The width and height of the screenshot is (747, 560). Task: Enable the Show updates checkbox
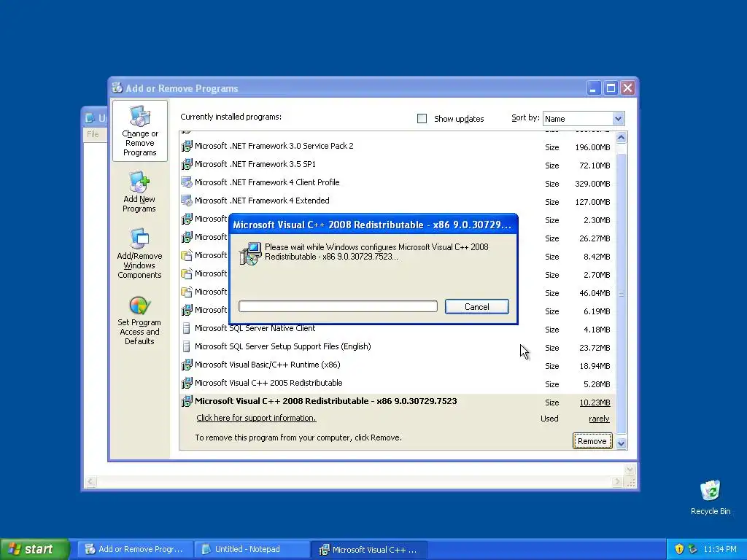click(x=422, y=119)
